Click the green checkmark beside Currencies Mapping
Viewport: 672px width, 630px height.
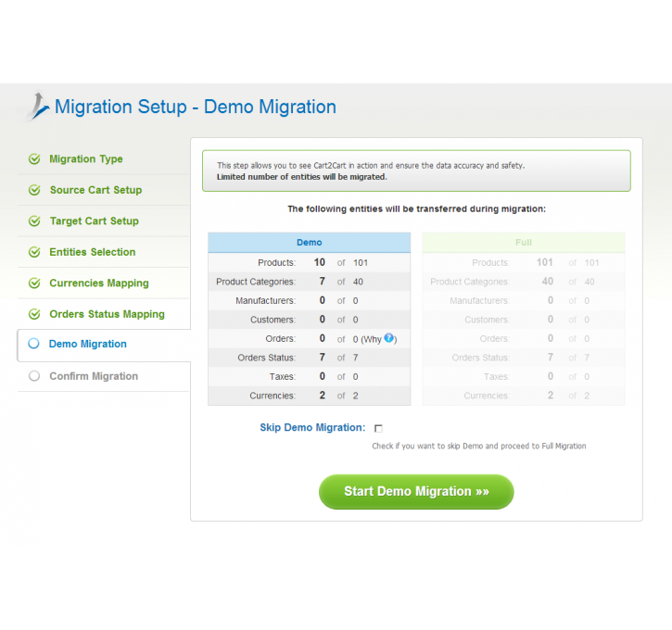[34, 283]
